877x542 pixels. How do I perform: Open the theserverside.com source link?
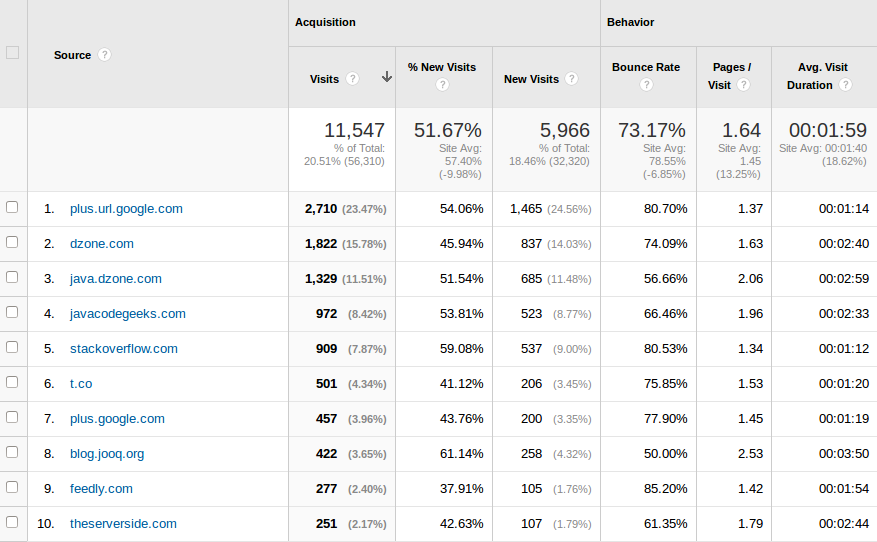pyautogui.click(x=123, y=524)
